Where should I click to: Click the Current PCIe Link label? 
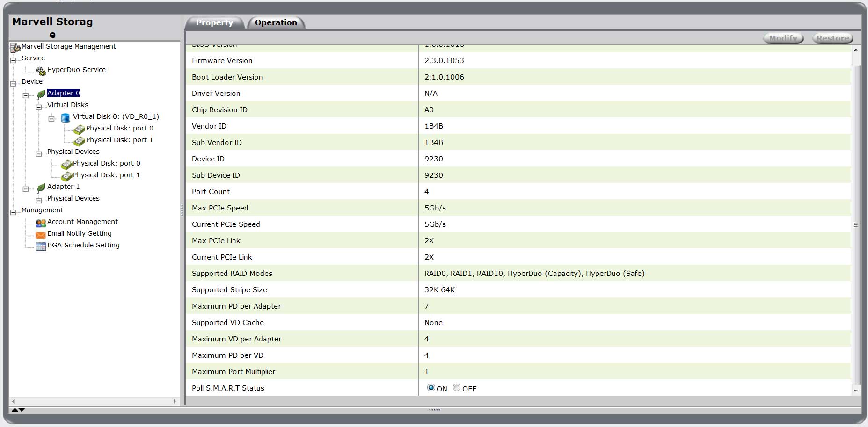[222, 257]
